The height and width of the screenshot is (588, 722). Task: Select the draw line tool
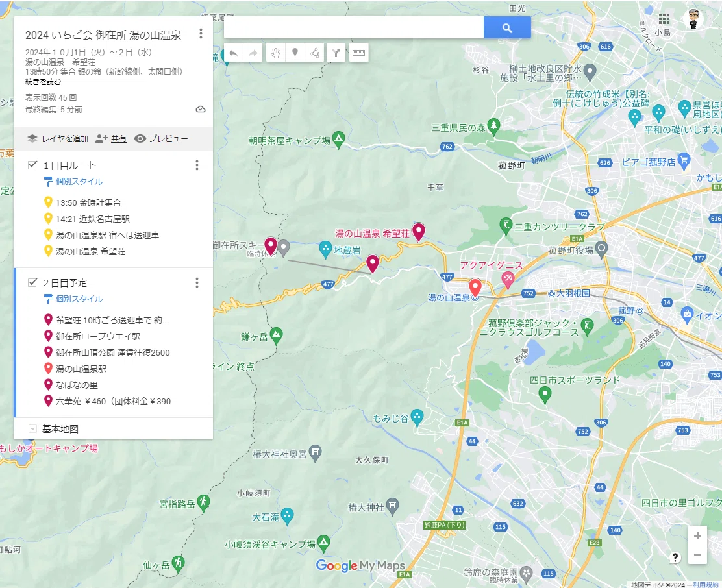pyautogui.click(x=314, y=53)
